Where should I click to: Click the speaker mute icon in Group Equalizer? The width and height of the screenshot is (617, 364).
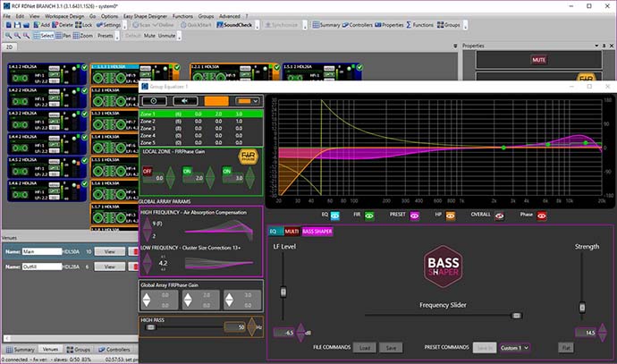(185, 101)
